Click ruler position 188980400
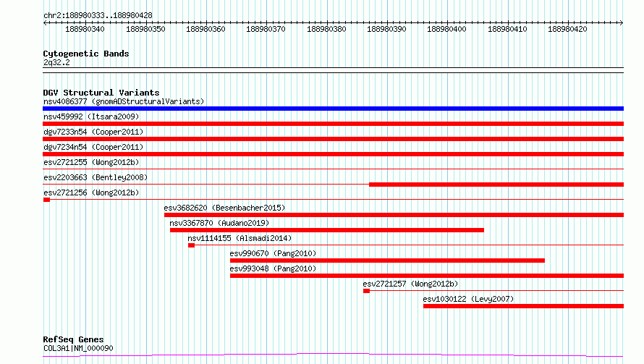This screenshot has width=644, height=364. coord(447,29)
